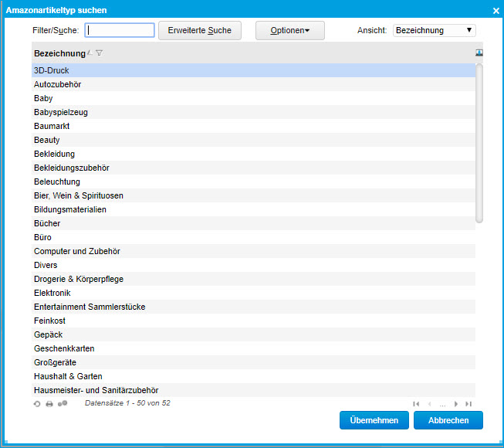
Task: Select the Hausmeister- und Sanitärzubehör row
Action: click(x=253, y=390)
